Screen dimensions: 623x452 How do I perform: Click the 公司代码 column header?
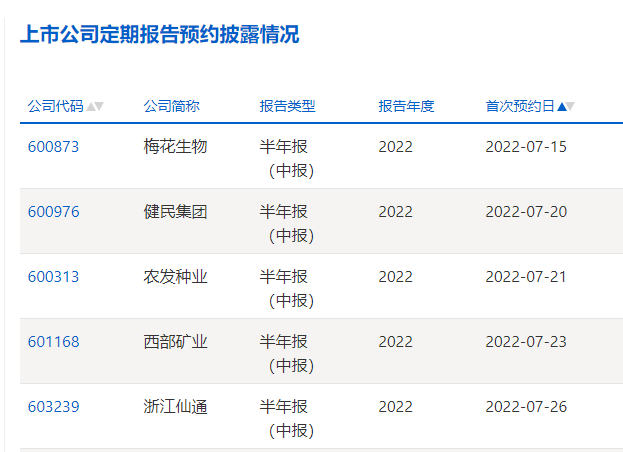tap(55, 106)
